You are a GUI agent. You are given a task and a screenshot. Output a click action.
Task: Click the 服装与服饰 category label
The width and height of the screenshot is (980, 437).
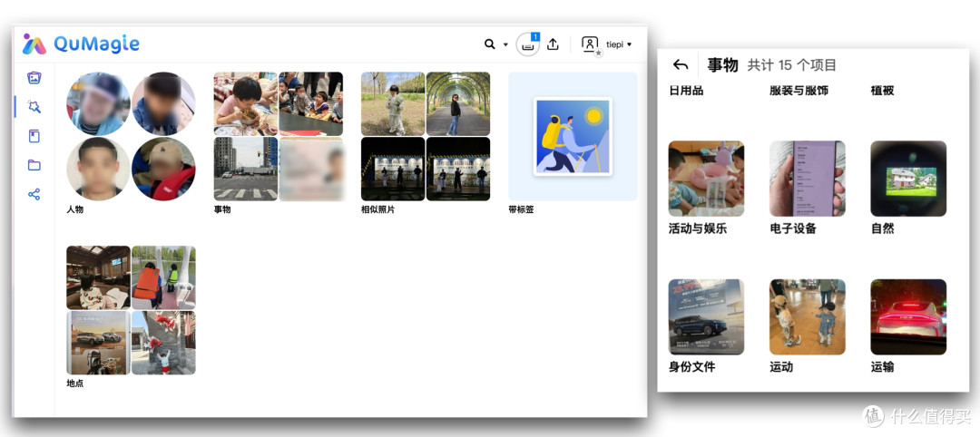pos(799,92)
